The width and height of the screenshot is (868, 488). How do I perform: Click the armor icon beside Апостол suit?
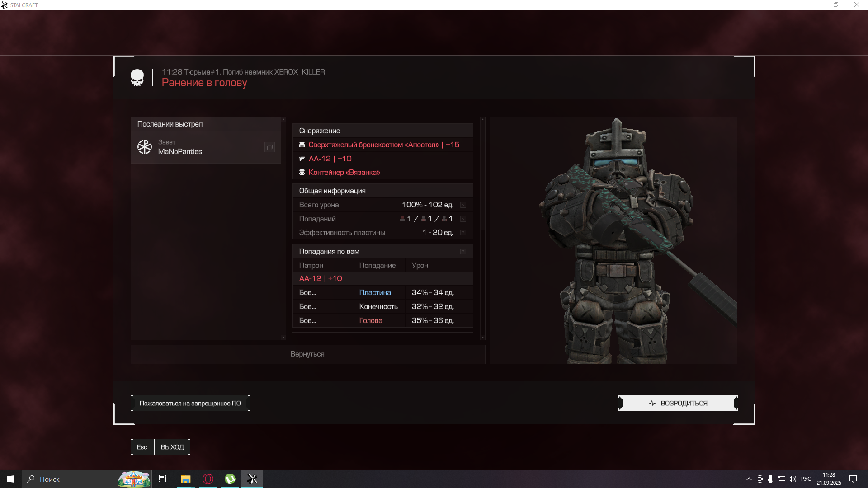(302, 145)
